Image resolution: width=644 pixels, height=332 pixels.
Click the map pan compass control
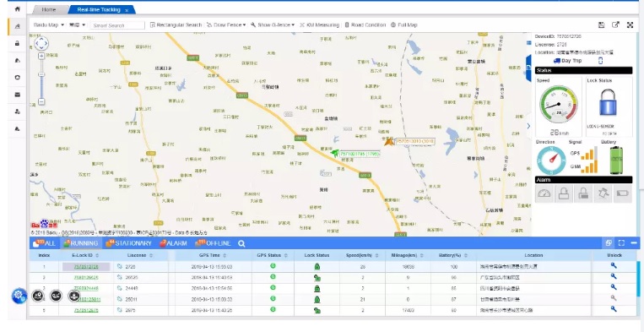coord(41,43)
